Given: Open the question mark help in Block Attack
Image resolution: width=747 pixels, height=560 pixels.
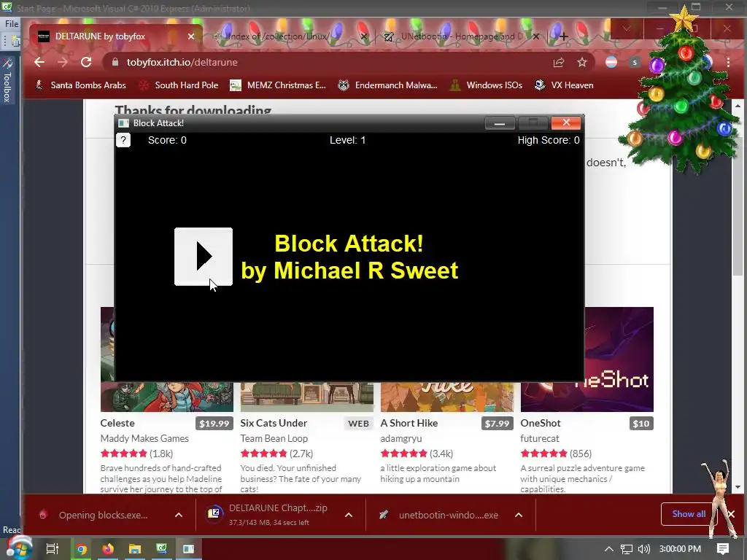Looking at the screenshot, I should (123, 140).
